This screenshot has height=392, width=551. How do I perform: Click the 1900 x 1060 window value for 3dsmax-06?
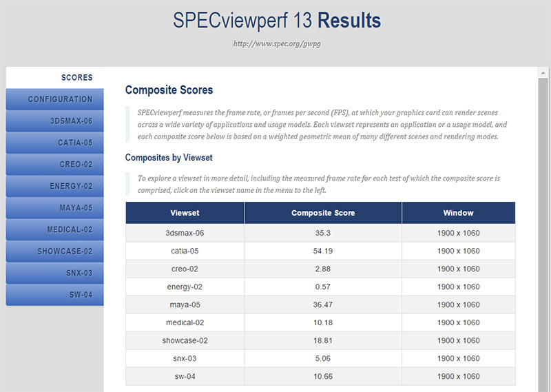point(458,233)
